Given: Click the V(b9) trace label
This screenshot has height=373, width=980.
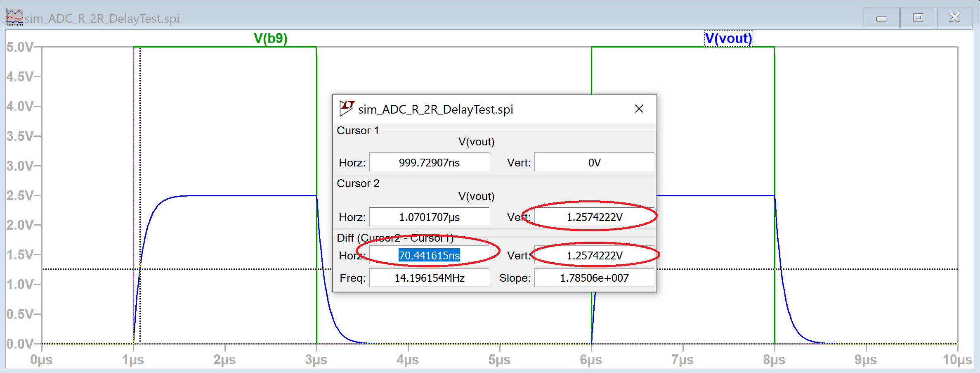Looking at the screenshot, I should [x=270, y=38].
